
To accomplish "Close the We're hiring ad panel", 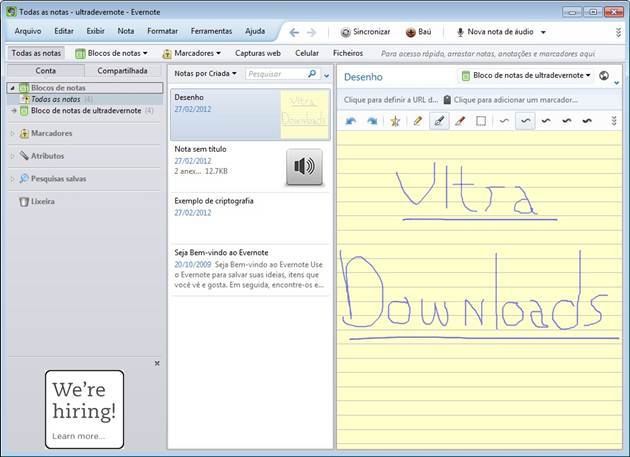I will 157,363.
